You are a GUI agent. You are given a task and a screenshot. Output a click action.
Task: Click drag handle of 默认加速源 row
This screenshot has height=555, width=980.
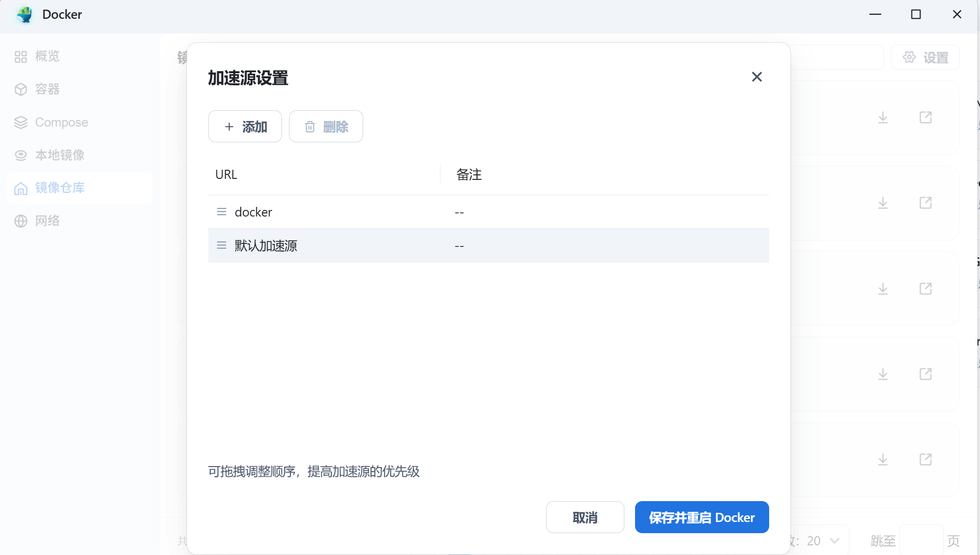tap(222, 245)
